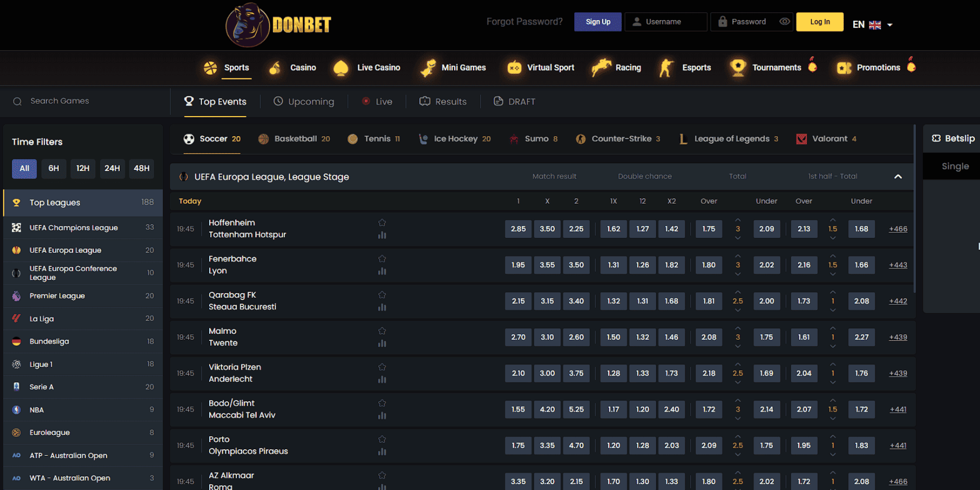The height and width of the screenshot is (490, 980).
Task: Select the 24H time filter
Action: [112, 169]
